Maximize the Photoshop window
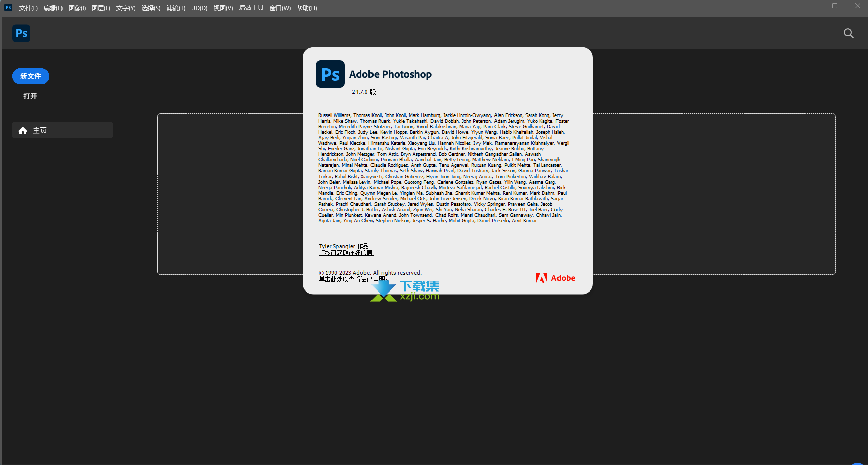The image size is (868, 465). 835,6
